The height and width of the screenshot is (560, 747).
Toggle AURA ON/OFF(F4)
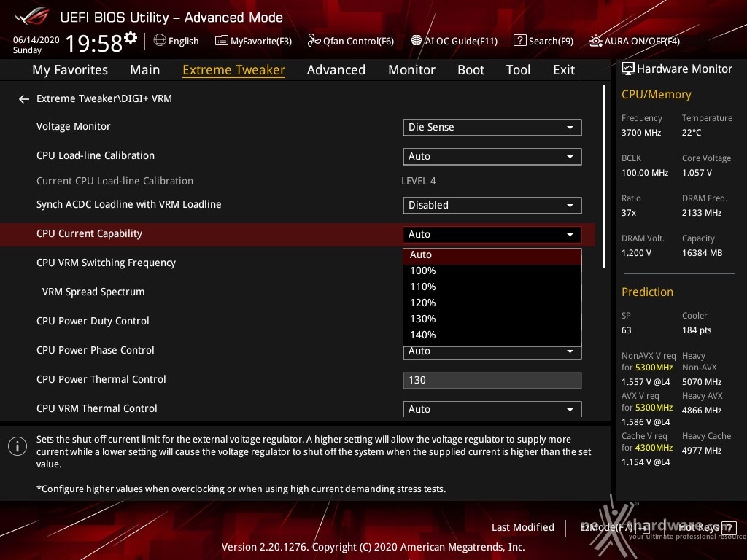point(635,41)
